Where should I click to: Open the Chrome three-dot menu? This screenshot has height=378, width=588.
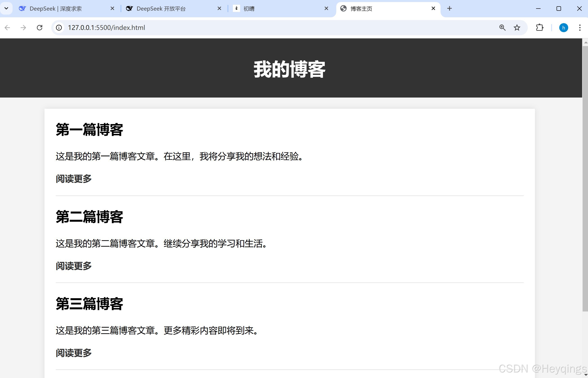coord(580,27)
